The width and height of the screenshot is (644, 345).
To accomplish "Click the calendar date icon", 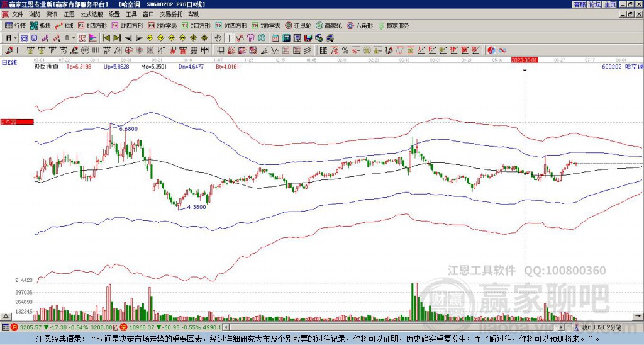I will tap(275, 38).
